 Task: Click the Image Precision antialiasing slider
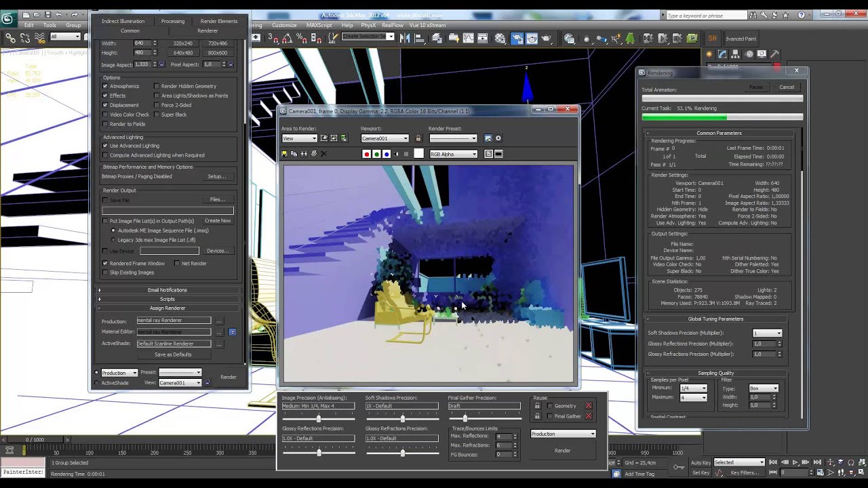click(x=318, y=418)
